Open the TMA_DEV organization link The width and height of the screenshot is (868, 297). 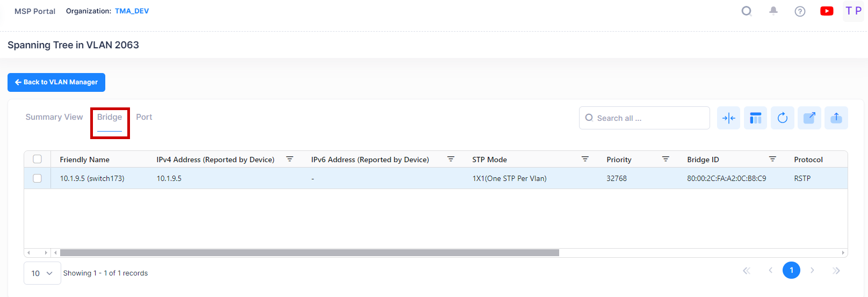click(x=132, y=11)
